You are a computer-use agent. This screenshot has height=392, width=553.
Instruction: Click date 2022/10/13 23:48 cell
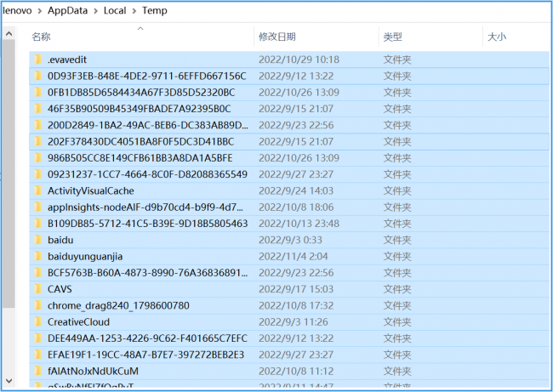pyautogui.click(x=299, y=224)
